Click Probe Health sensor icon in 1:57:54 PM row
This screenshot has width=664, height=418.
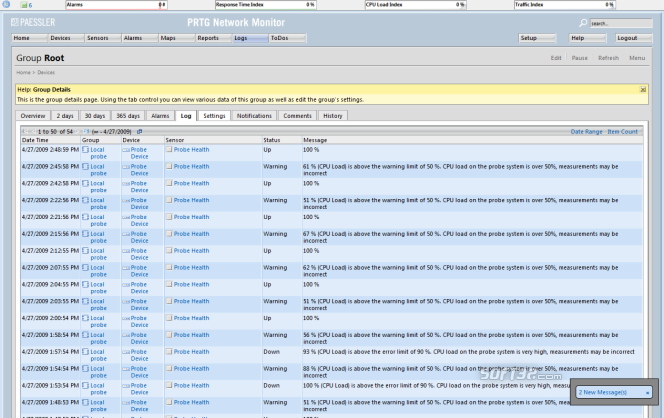(169, 352)
